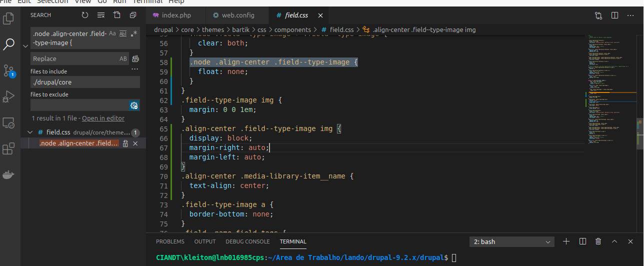644x266 pixels.
Task: Split the editor to the right
Action: [614, 15]
